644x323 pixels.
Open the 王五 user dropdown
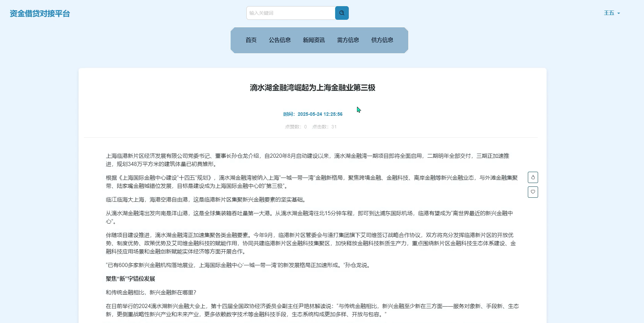click(612, 13)
